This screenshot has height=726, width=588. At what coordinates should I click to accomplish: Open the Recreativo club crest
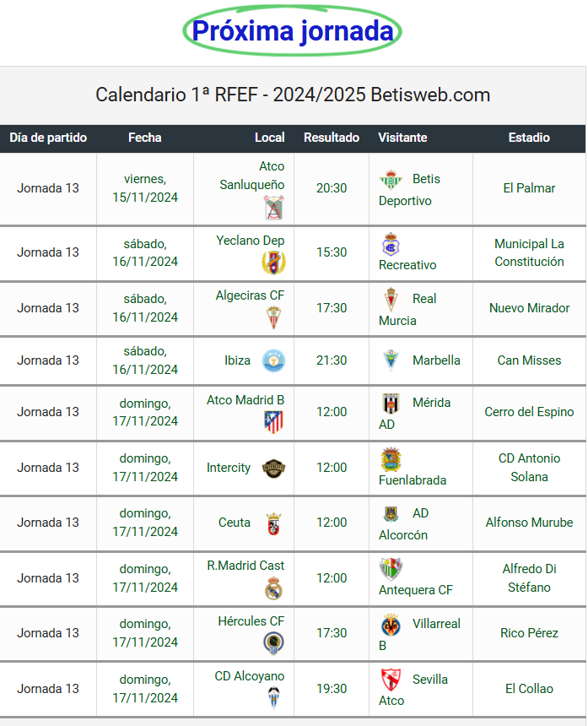point(391,244)
